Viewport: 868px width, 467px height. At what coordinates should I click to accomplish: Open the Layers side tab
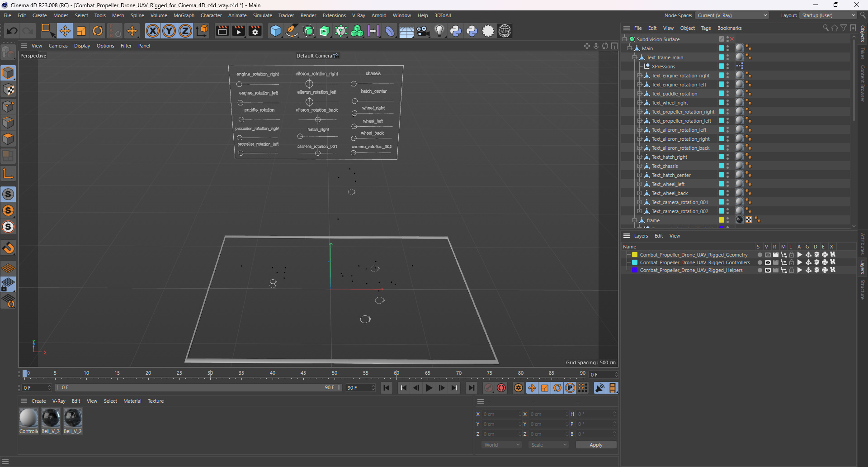[862, 267]
